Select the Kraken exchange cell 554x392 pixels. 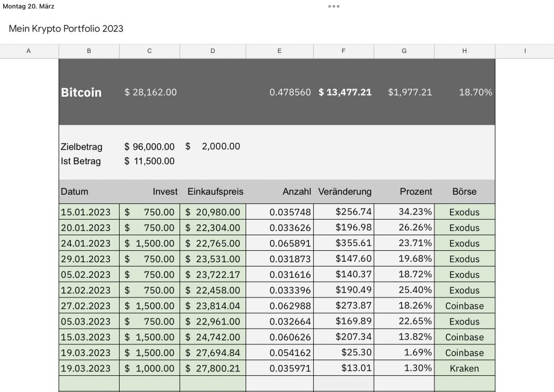click(465, 368)
